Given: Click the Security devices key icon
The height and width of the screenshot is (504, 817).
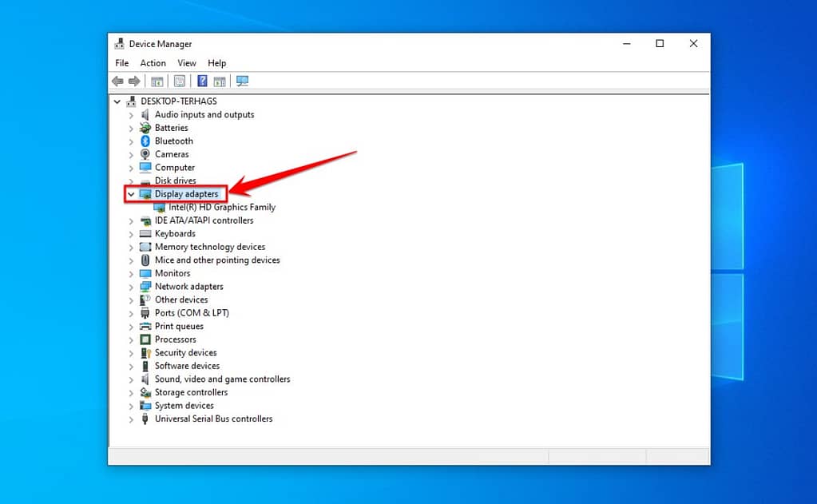Looking at the screenshot, I should point(145,353).
